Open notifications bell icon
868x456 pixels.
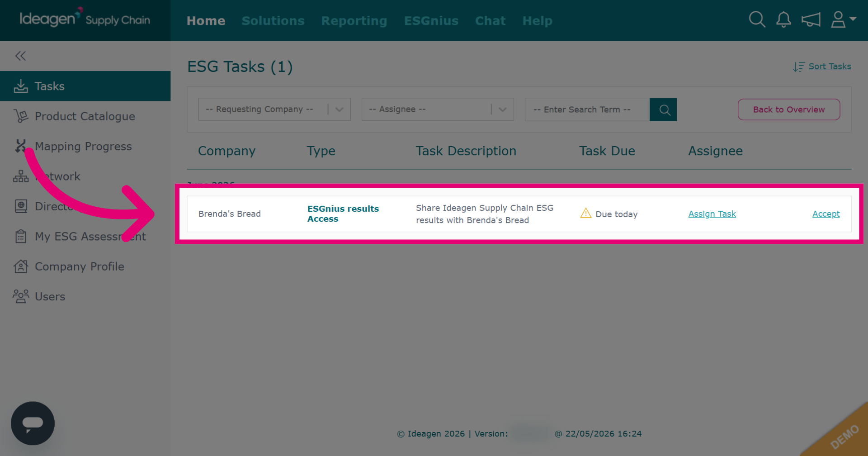pos(783,19)
